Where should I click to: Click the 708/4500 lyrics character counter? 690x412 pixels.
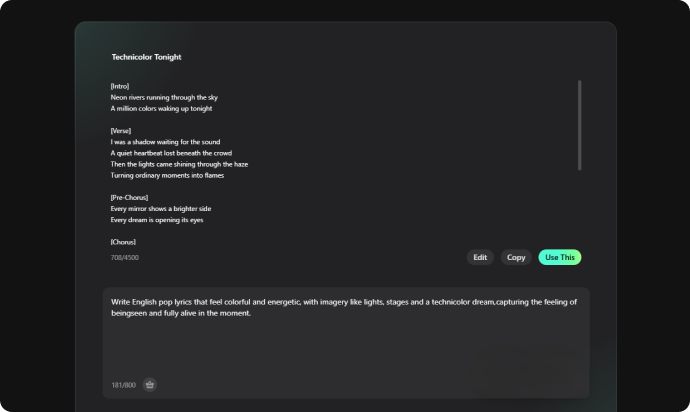pyautogui.click(x=125, y=258)
